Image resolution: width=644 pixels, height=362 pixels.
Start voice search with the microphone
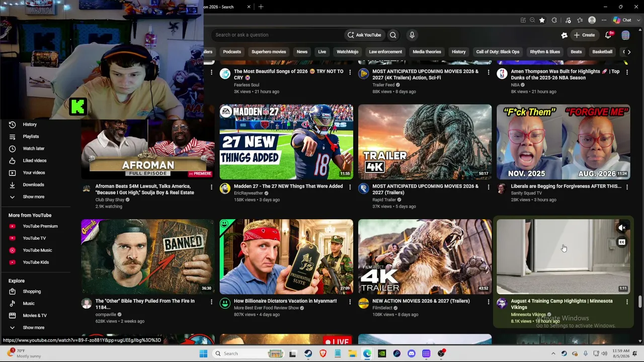(x=412, y=35)
